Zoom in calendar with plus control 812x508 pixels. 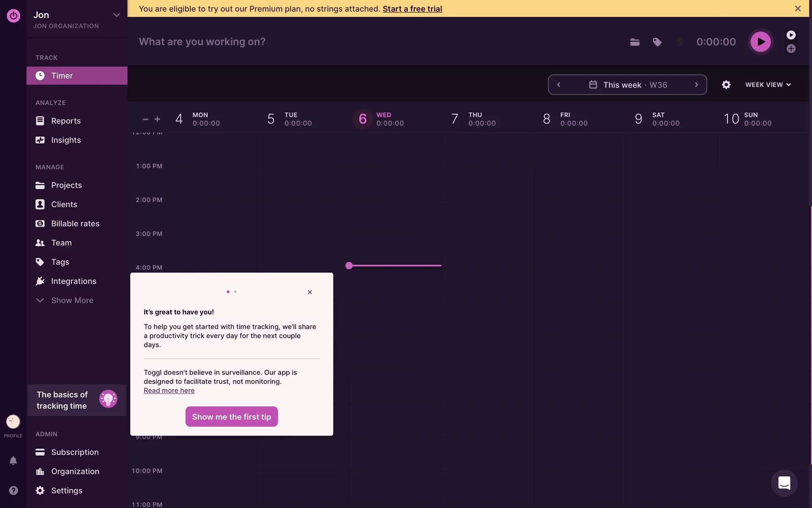pos(157,119)
